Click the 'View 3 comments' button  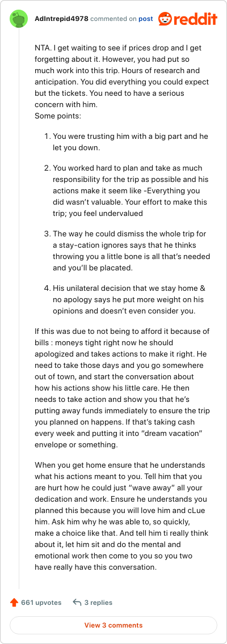(113, 625)
